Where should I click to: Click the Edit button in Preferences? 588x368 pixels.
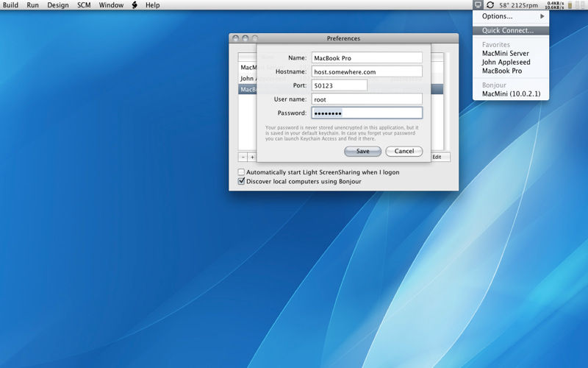(x=440, y=157)
